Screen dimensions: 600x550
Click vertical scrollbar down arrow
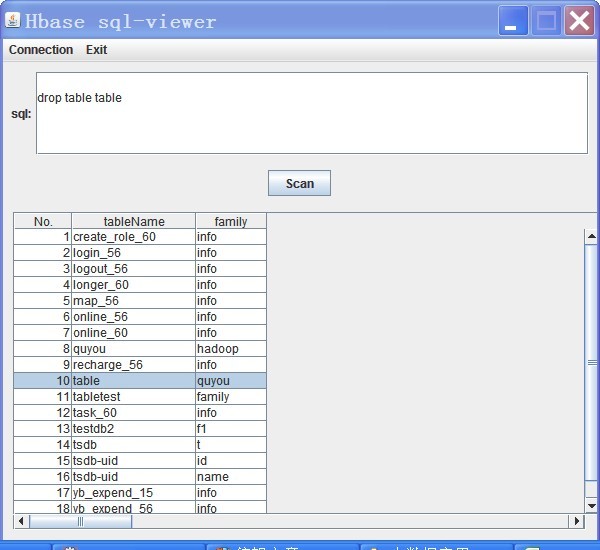click(592, 506)
